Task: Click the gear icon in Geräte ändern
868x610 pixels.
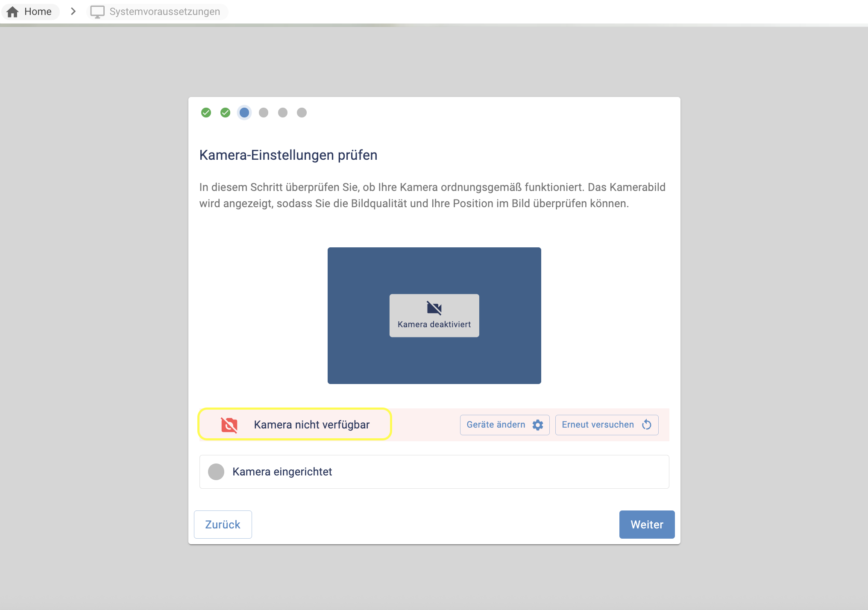Action: coord(538,425)
